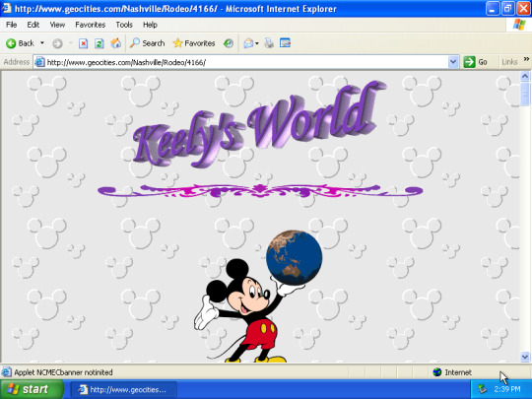This screenshot has height=399, width=532.
Task: Open the Edit menu
Action: [x=33, y=25]
